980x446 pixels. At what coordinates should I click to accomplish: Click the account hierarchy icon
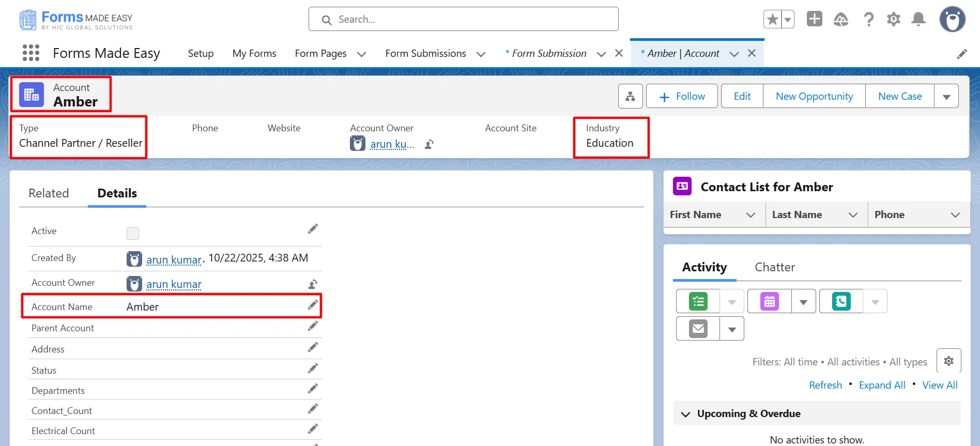[x=630, y=96]
